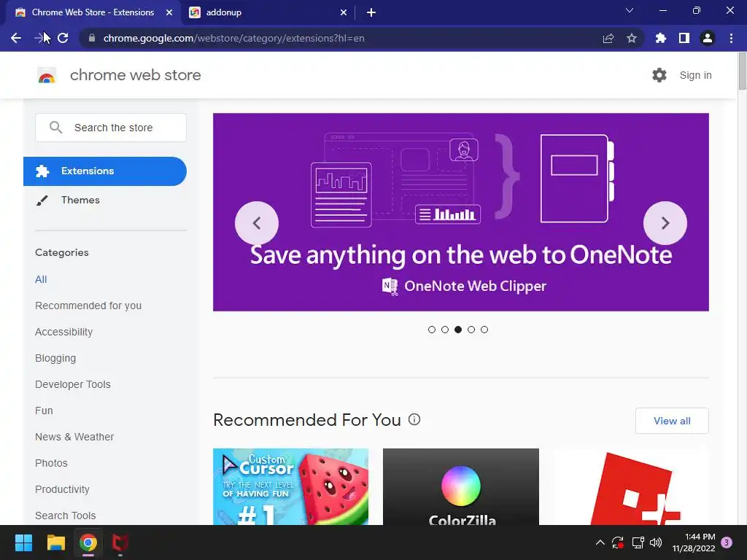Image resolution: width=747 pixels, height=560 pixels.
Task: Select the third carousel dot
Action: (x=458, y=330)
